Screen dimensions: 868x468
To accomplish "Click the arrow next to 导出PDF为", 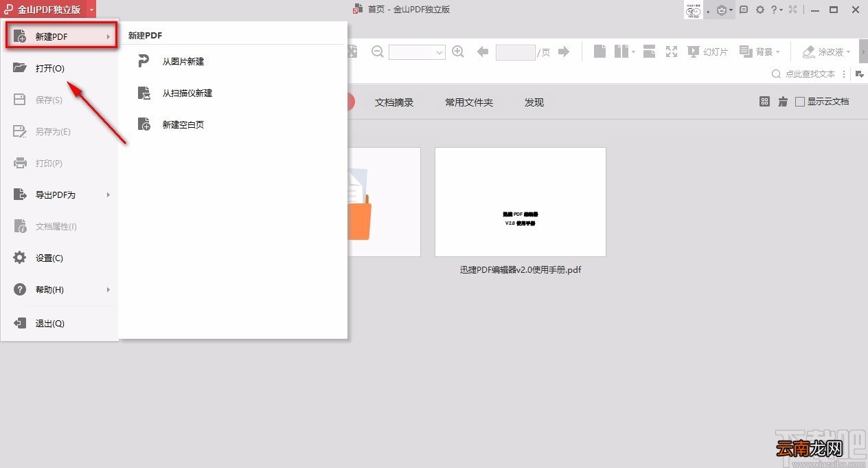I will click(x=108, y=195).
